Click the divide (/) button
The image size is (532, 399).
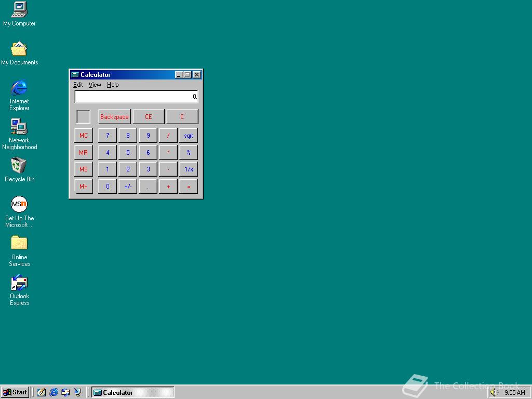[x=168, y=136]
